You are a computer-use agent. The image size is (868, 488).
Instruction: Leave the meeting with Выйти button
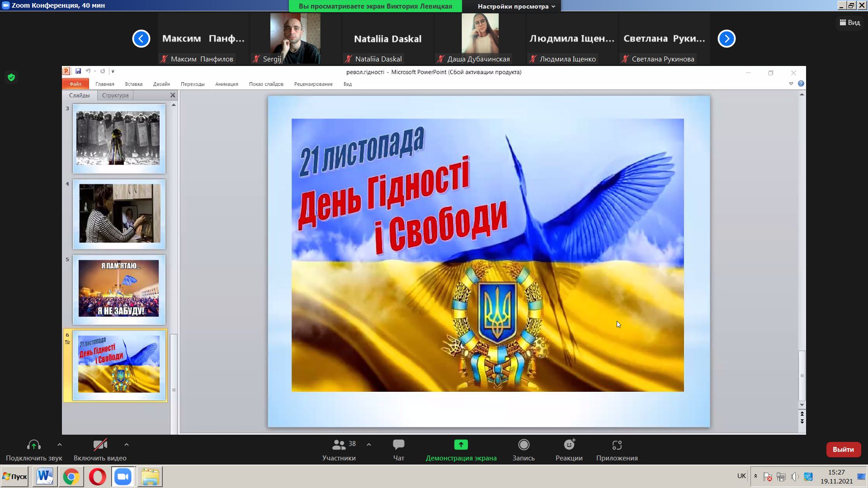pyautogui.click(x=844, y=449)
